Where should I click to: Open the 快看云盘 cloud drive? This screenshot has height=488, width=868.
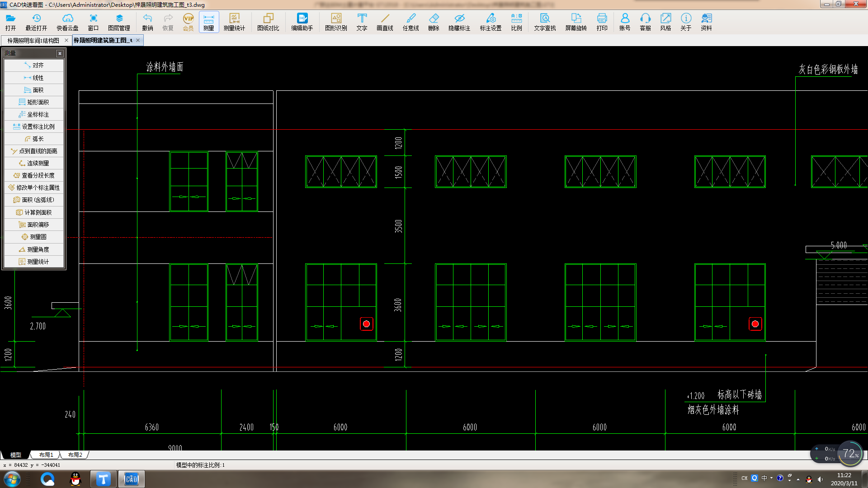click(67, 21)
